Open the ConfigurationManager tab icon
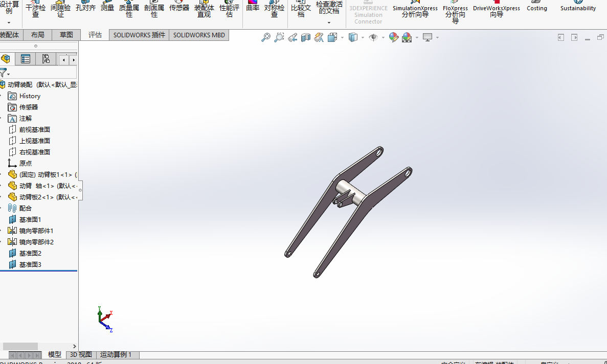Image resolution: width=607 pixels, height=364 pixels. [46, 59]
